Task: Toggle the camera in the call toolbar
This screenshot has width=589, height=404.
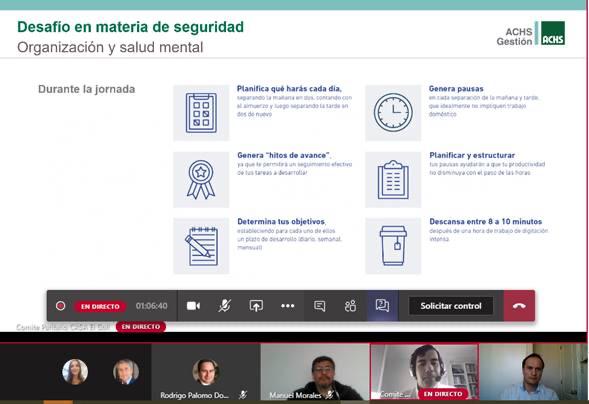Action: tap(193, 306)
